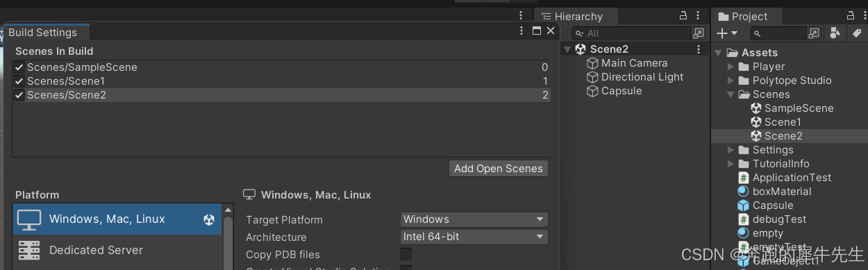Select Directional Light label in Hierarchy
This screenshot has height=270, width=868.
pos(642,77)
